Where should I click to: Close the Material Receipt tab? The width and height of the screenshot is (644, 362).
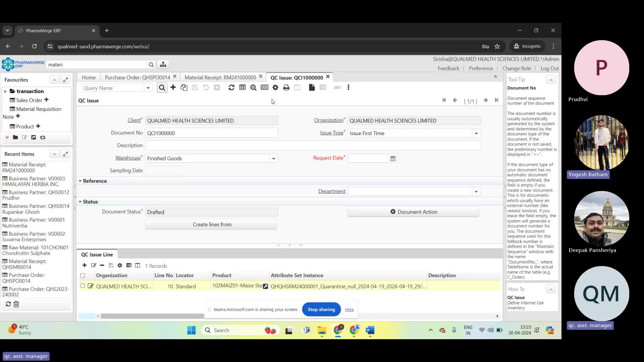coord(261,77)
